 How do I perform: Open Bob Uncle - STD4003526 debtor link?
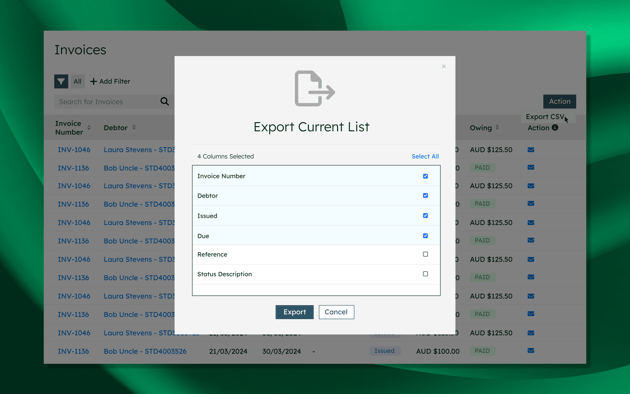pos(145,351)
